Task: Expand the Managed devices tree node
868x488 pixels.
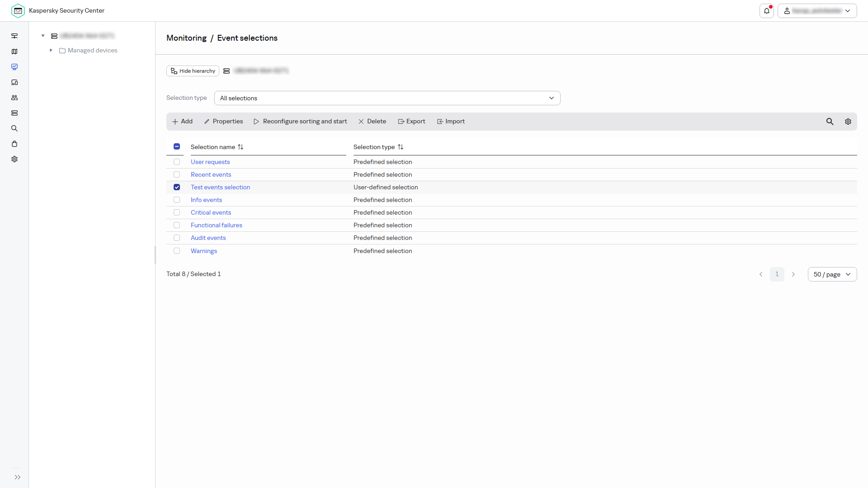Action: point(51,50)
